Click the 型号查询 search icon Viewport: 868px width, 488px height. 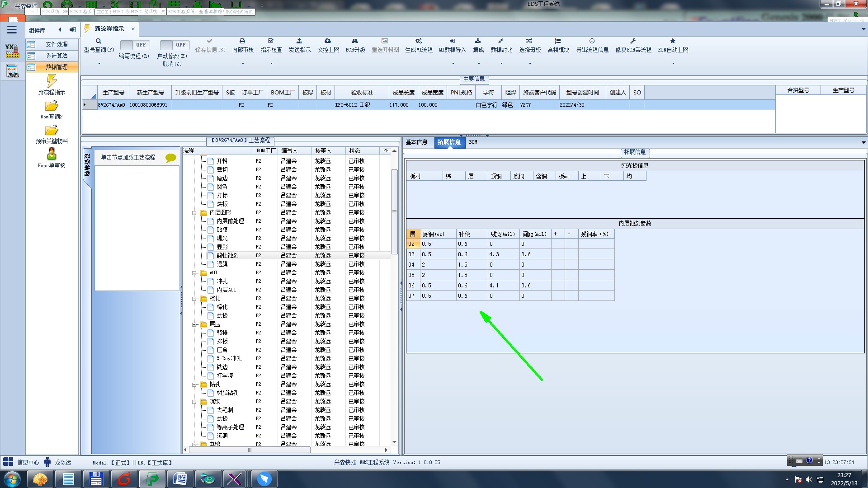(x=98, y=41)
